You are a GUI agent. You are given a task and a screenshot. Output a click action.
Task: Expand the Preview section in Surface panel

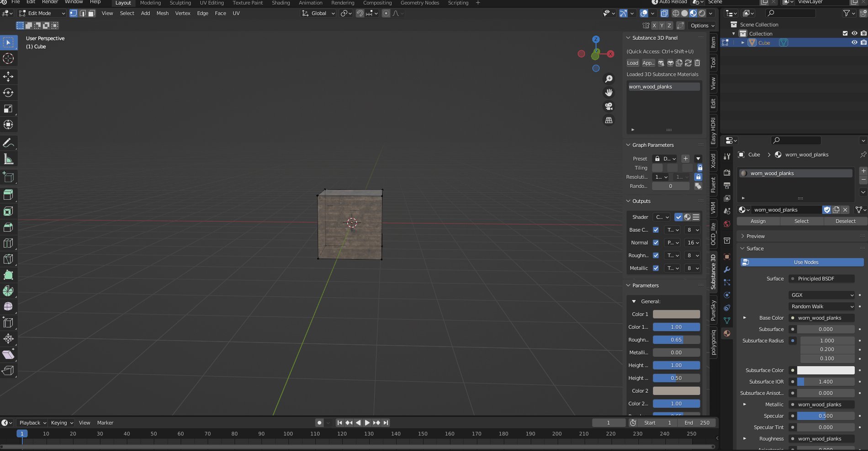coord(743,236)
